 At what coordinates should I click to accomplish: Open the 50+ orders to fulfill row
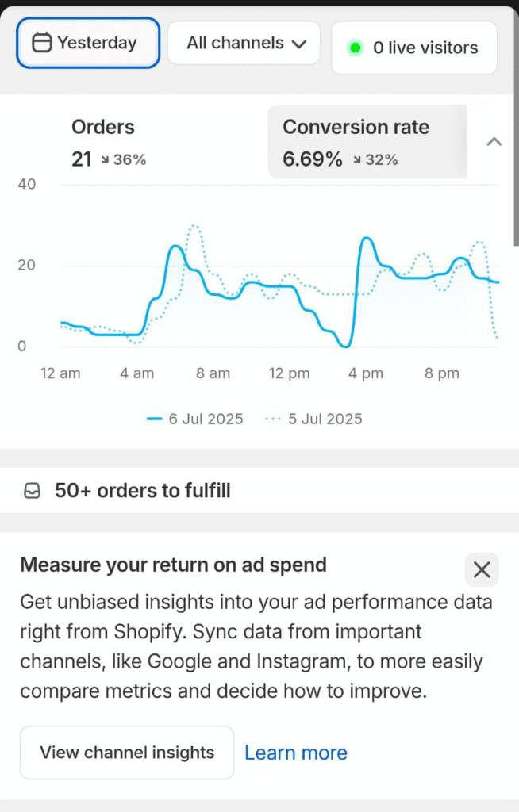point(143,491)
